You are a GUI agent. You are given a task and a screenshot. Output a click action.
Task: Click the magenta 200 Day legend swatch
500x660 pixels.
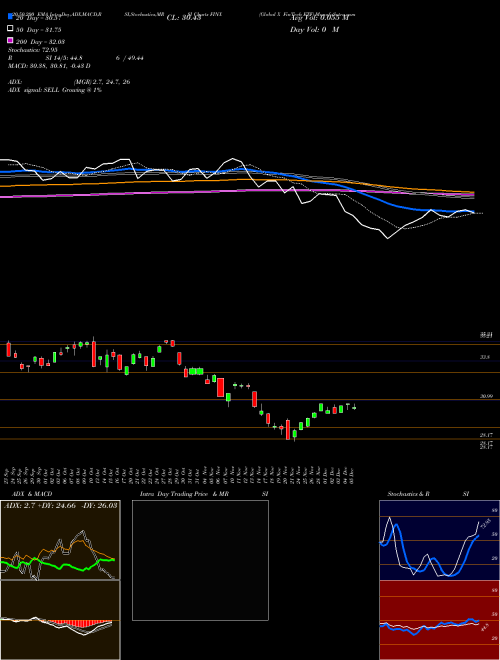click(10, 40)
